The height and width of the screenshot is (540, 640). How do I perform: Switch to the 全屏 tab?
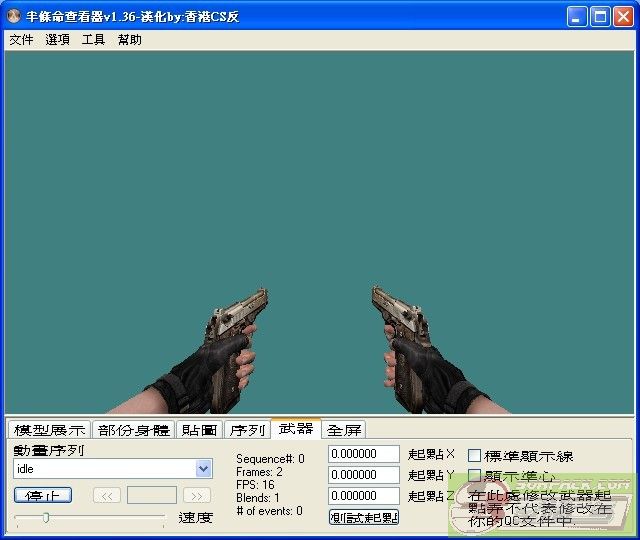pyautogui.click(x=344, y=430)
